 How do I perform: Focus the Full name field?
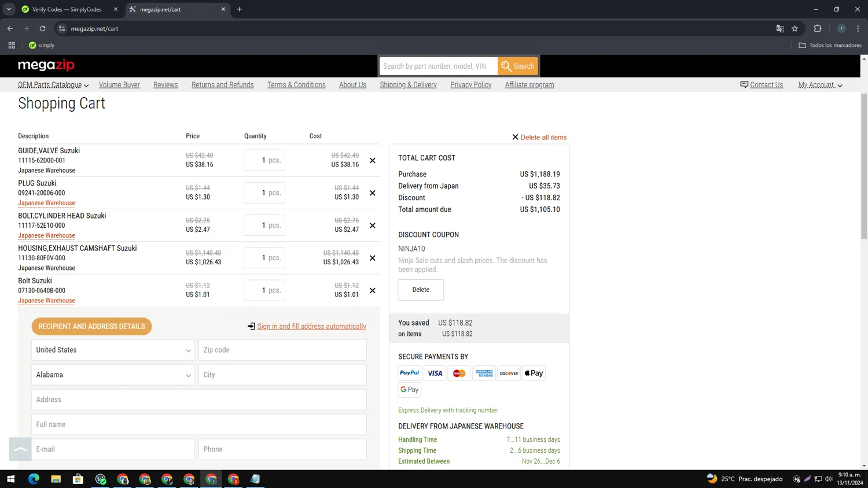point(198,424)
